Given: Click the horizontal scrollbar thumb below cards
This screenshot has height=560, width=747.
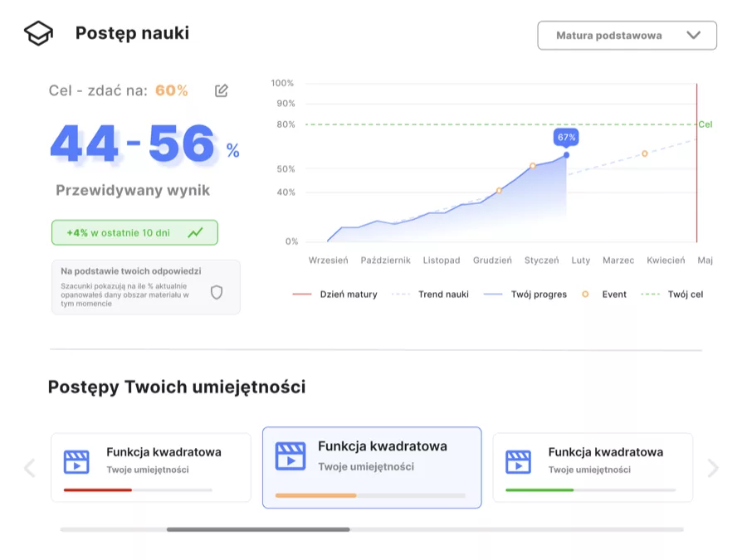Looking at the screenshot, I should (x=258, y=529).
